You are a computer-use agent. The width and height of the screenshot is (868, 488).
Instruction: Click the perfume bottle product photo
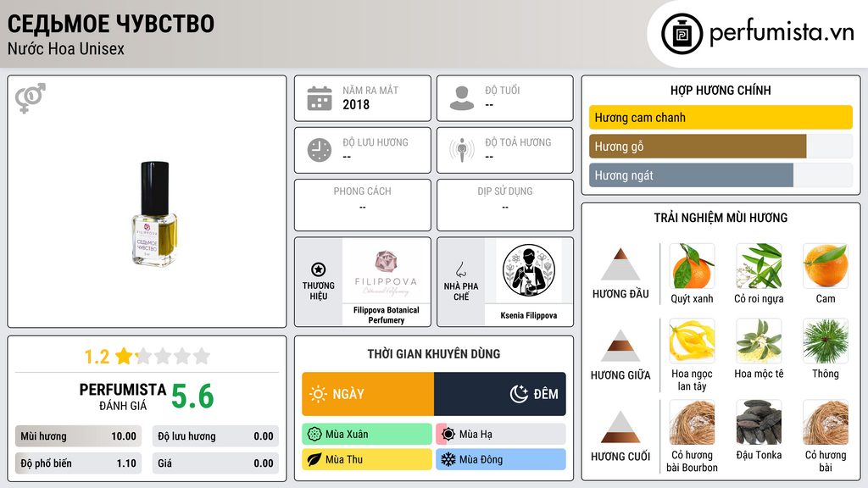154,213
